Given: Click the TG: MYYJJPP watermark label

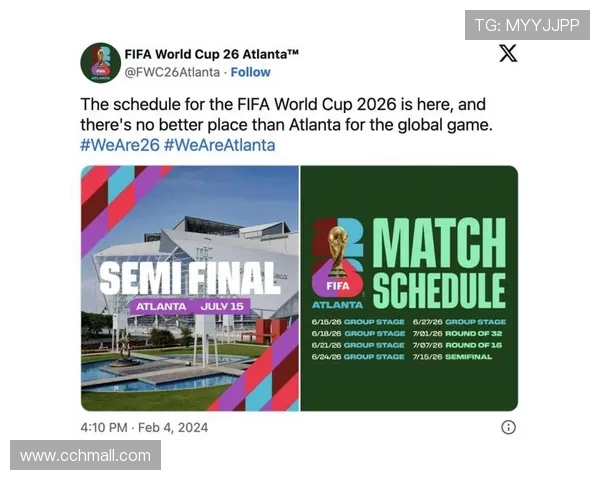Looking at the screenshot, I should (527, 25).
